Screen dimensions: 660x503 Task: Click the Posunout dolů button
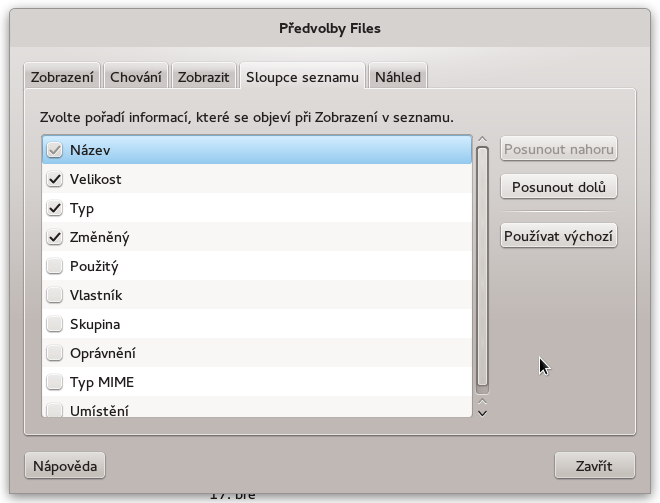559,187
